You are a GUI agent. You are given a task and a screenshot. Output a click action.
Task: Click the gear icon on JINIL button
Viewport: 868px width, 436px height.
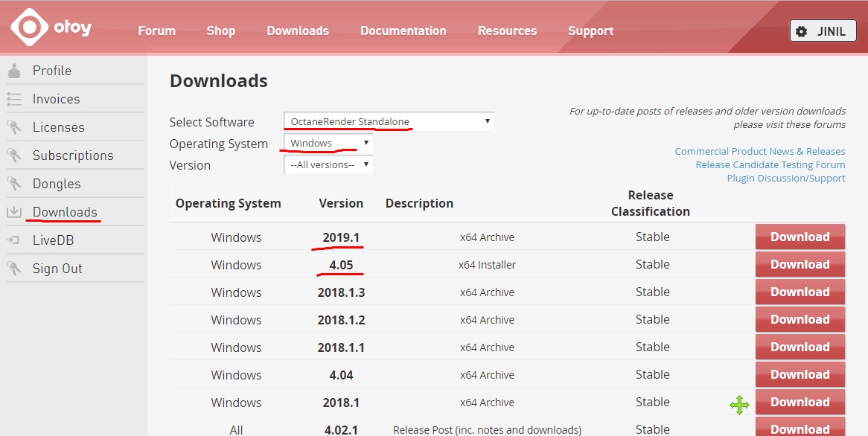tap(801, 31)
